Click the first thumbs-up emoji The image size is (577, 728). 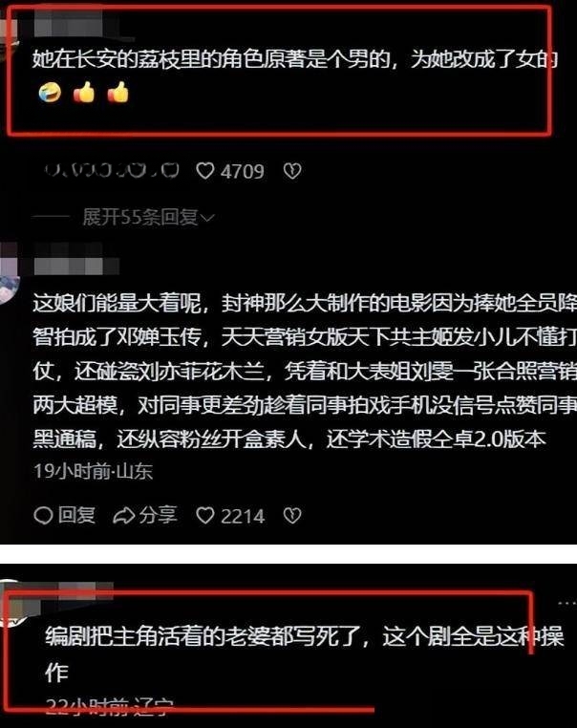84,93
